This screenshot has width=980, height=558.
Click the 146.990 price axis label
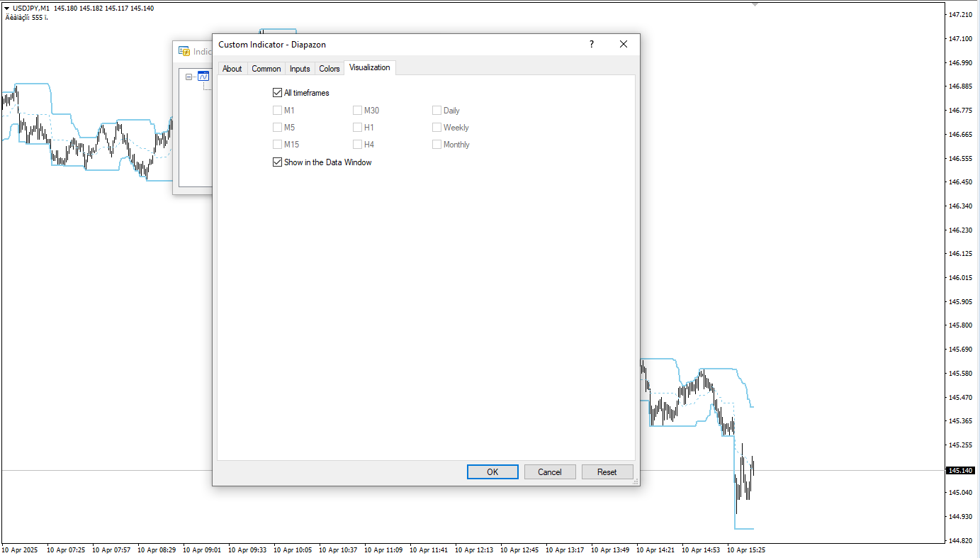[959, 62]
